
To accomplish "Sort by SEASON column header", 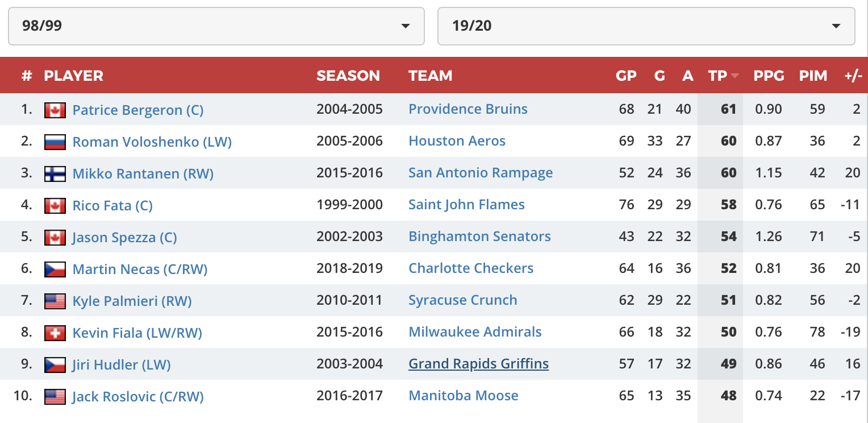I will (348, 76).
